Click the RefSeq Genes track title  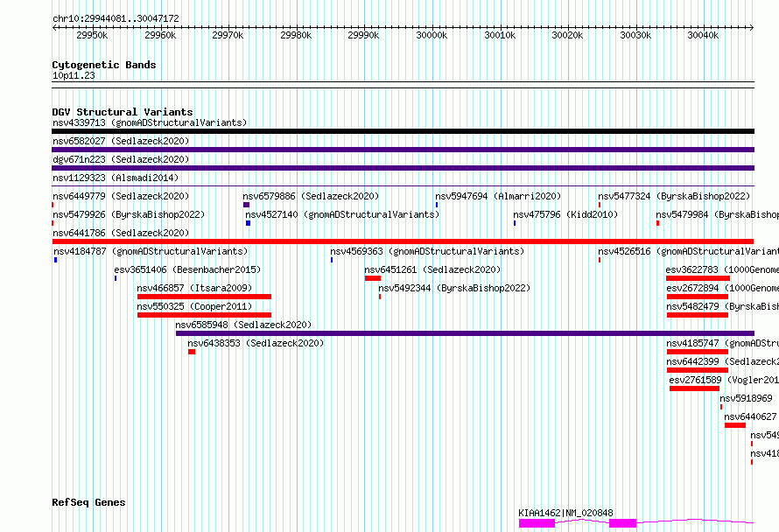88,502
